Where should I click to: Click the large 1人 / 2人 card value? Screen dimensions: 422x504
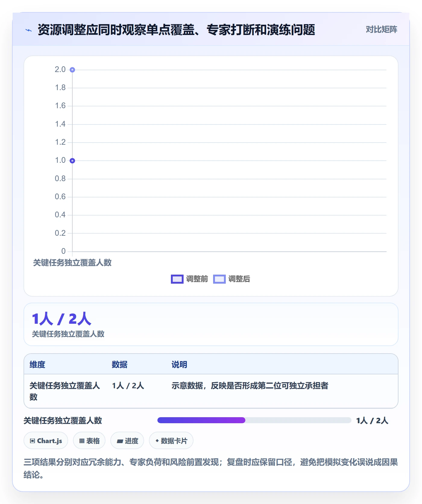tap(61, 319)
